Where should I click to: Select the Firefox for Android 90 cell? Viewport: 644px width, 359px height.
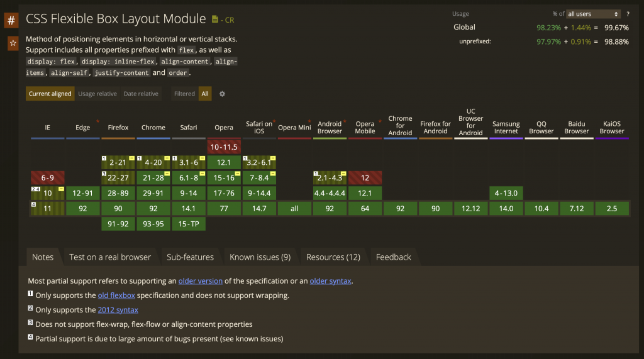coord(435,209)
